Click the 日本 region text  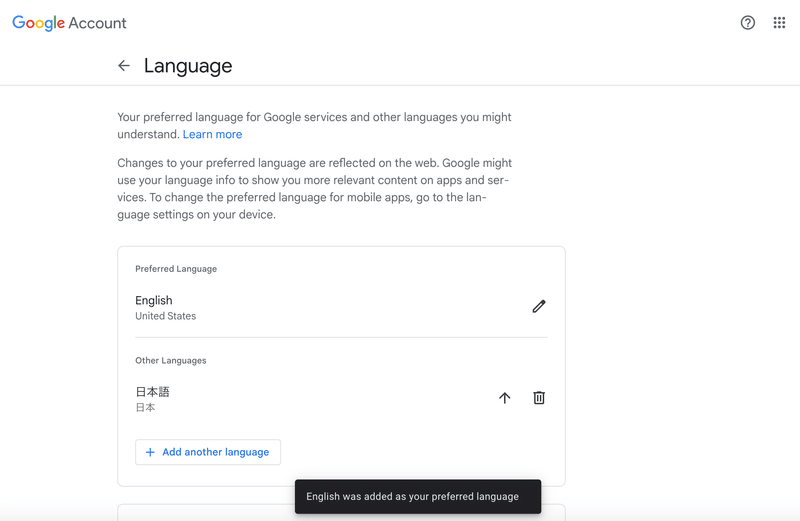[x=145, y=407]
